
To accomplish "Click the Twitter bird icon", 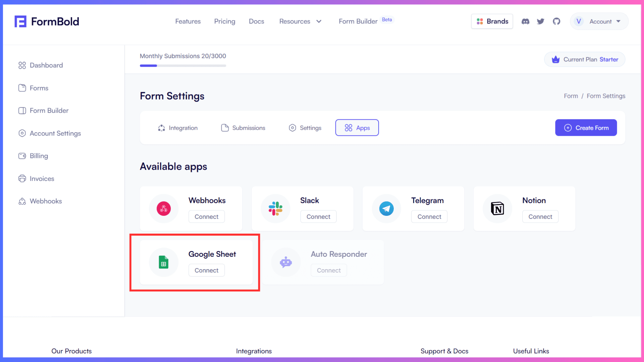I will coord(540,21).
